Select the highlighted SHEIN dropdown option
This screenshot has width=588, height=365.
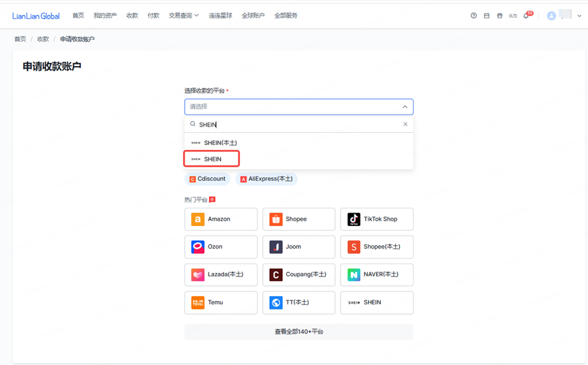click(211, 159)
